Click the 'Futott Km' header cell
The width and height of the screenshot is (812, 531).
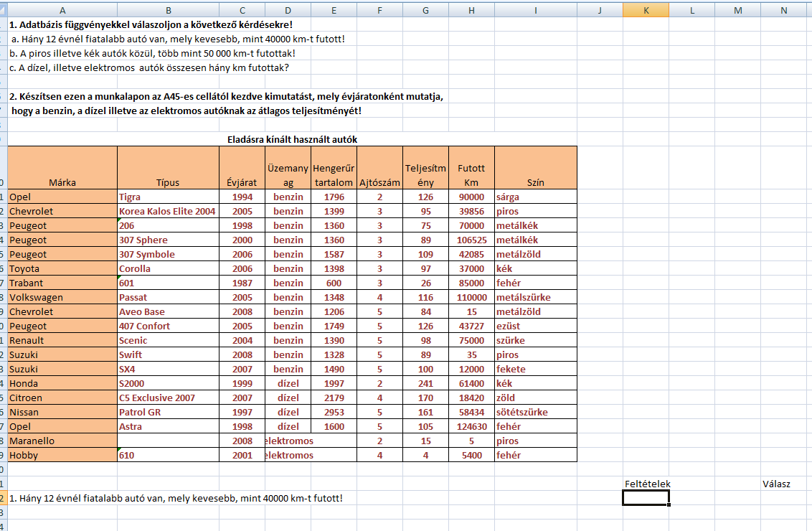point(471,168)
